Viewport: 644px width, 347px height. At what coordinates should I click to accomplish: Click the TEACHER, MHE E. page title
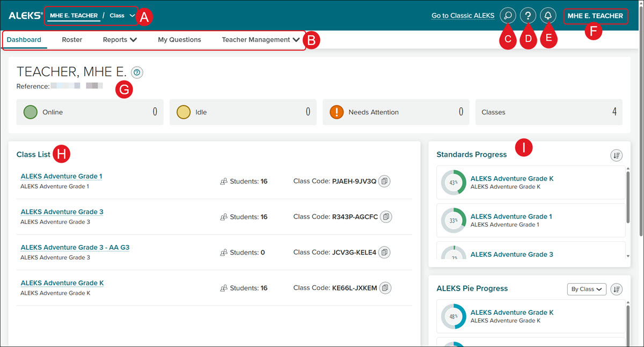pyautogui.click(x=72, y=72)
